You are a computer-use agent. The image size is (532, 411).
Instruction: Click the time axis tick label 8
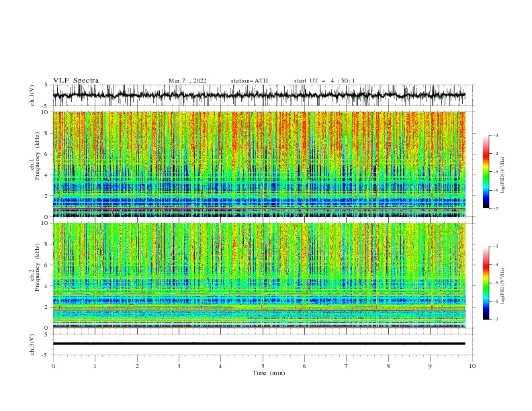[388, 366]
